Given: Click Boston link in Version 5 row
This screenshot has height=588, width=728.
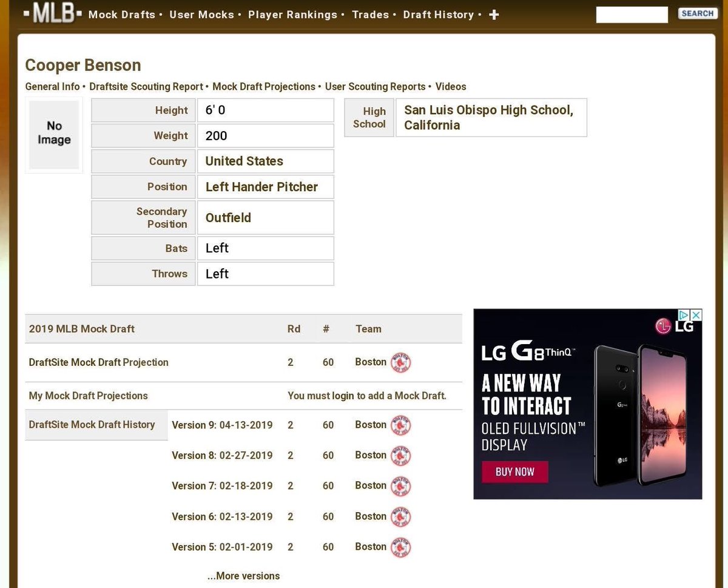Looking at the screenshot, I should coord(371,547).
